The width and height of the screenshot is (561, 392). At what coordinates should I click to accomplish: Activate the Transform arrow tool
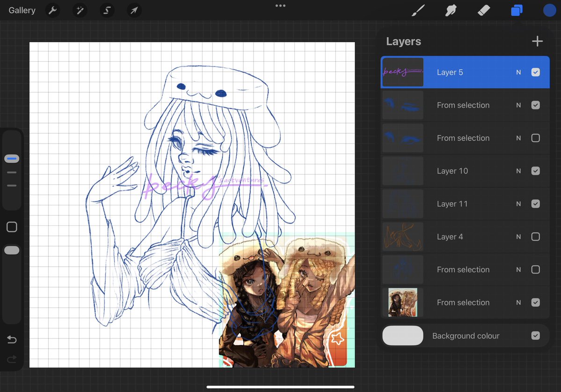tap(134, 10)
